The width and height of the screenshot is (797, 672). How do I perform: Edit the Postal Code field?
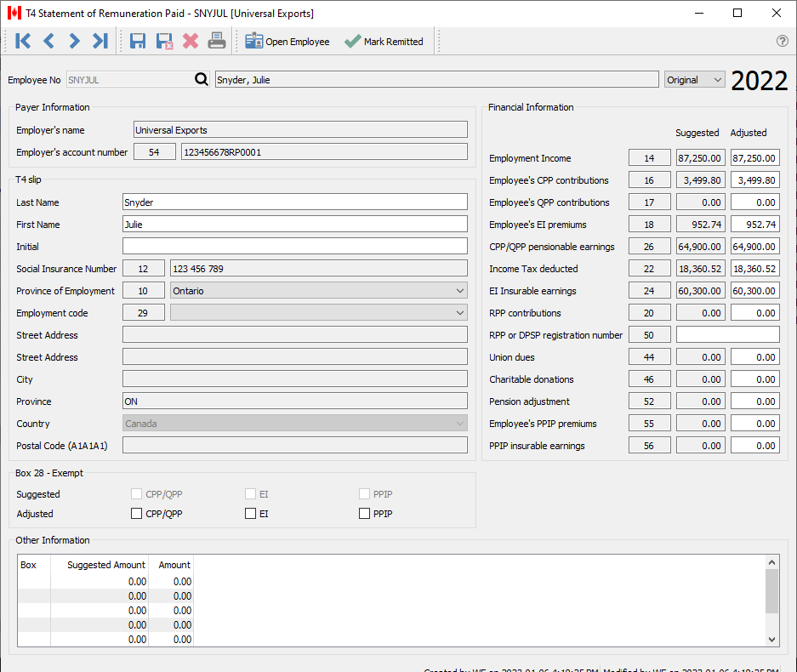295,444
